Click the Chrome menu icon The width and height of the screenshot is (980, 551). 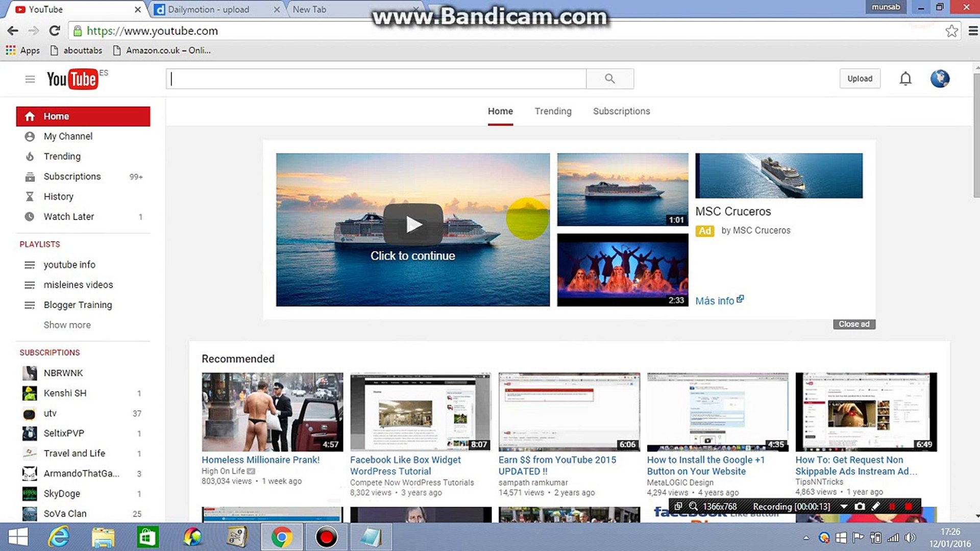pos(973,31)
